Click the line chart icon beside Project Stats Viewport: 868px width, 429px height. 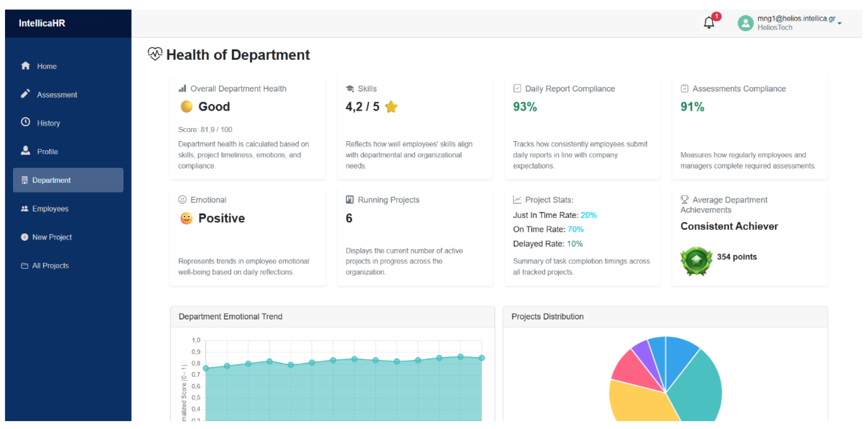pos(517,200)
